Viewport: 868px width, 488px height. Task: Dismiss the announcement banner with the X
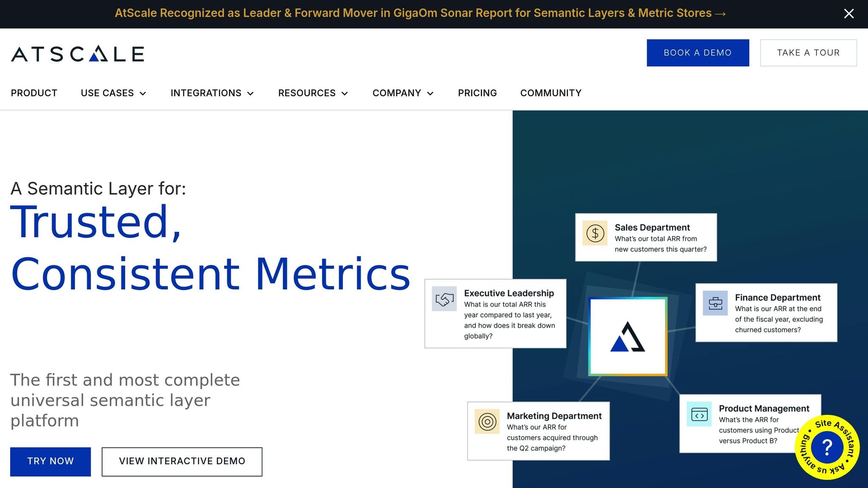point(849,14)
